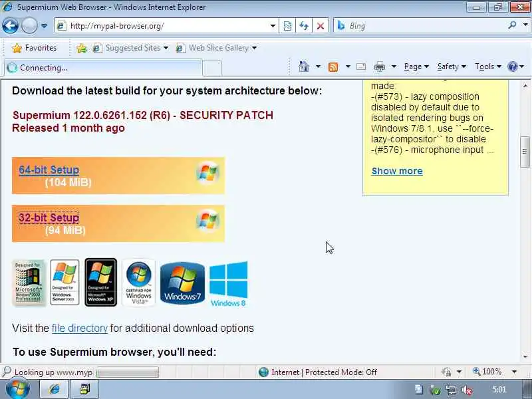
Task: Open the recent pages dropdown arrow
Action: click(44, 26)
